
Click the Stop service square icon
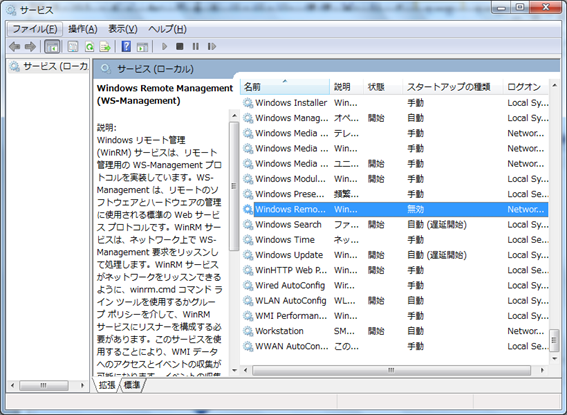[180, 47]
